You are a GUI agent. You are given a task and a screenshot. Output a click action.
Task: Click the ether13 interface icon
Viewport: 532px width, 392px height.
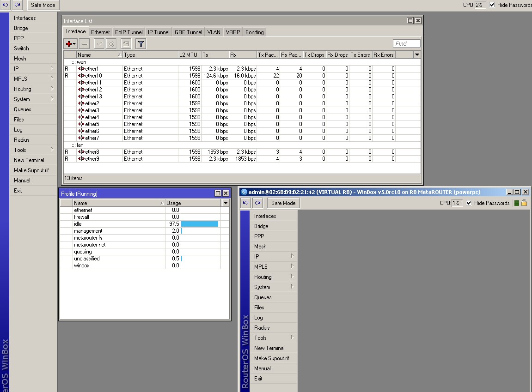pyautogui.click(x=81, y=96)
